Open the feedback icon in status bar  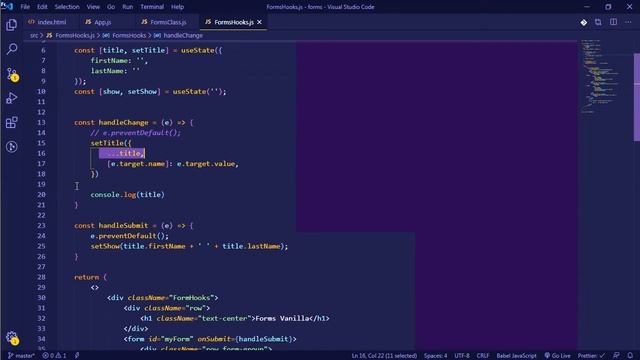617,356
